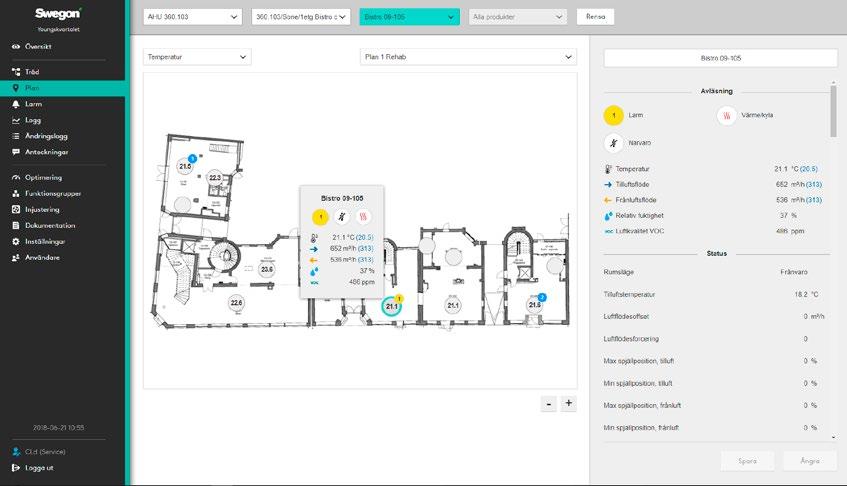
Task: Select the Plan menu item
Action: 62,88
